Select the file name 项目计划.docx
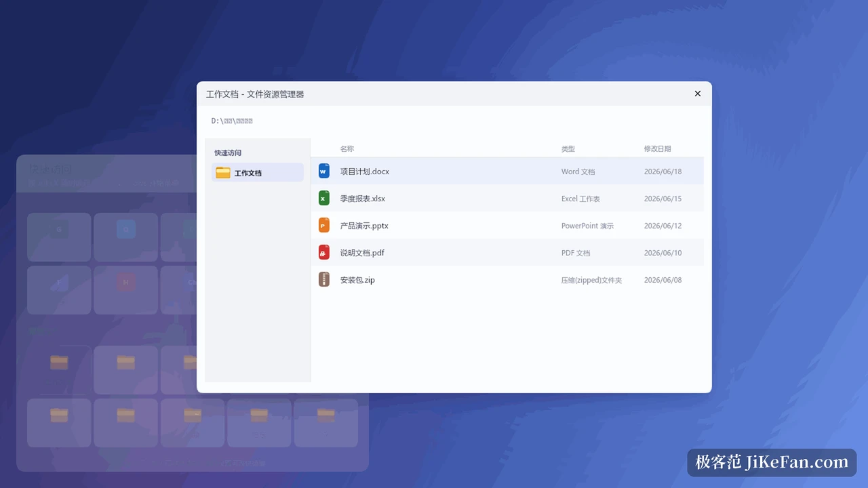 point(365,171)
